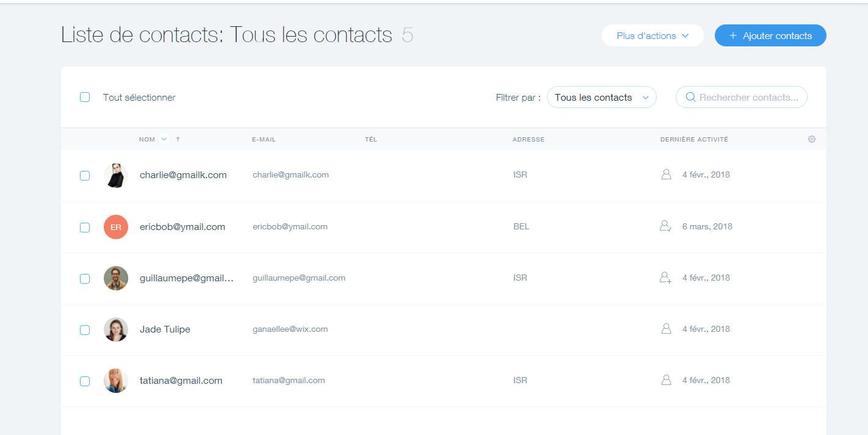
Task: Click the activity person icon on charlie's row
Action: pyautogui.click(x=665, y=174)
